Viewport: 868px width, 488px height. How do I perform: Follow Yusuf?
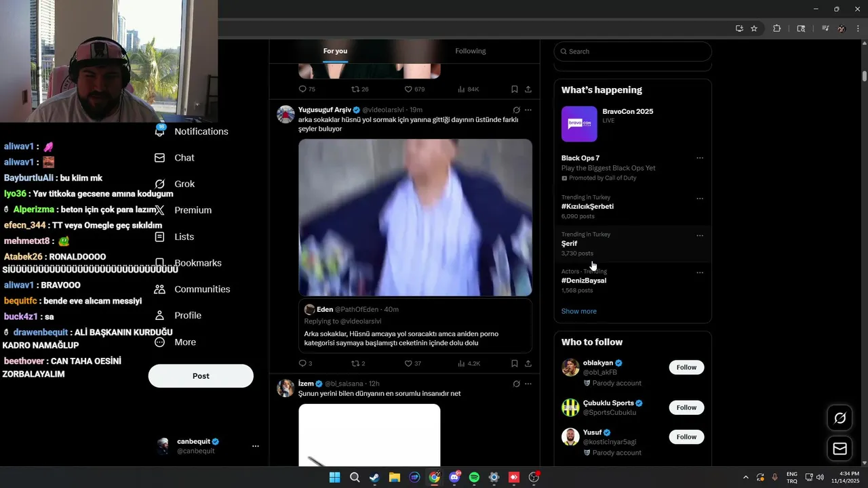(x=686, y=437)
